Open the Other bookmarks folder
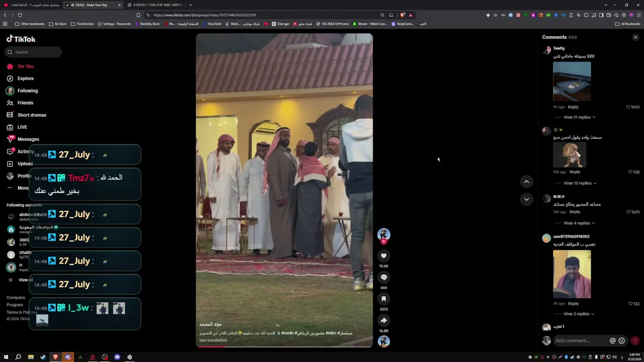This screenshot has width=644, height=362. pyautogui.click(x=30, y=24)
